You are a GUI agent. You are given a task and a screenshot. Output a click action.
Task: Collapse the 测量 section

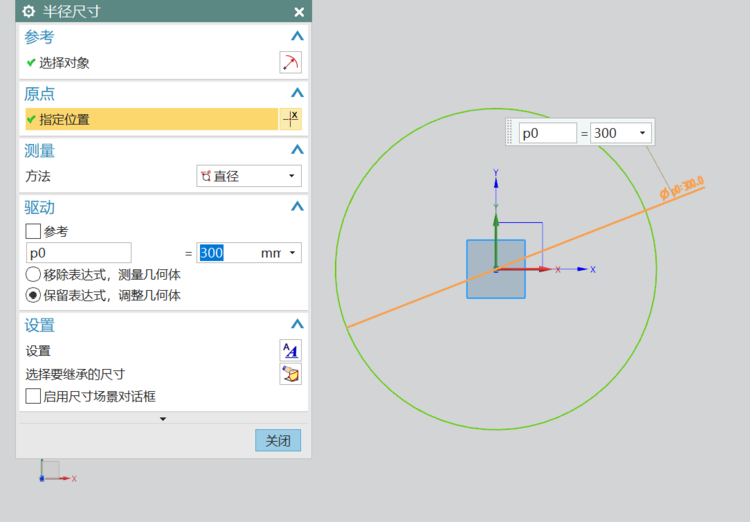pyautogui.click(x=297, y=150)
